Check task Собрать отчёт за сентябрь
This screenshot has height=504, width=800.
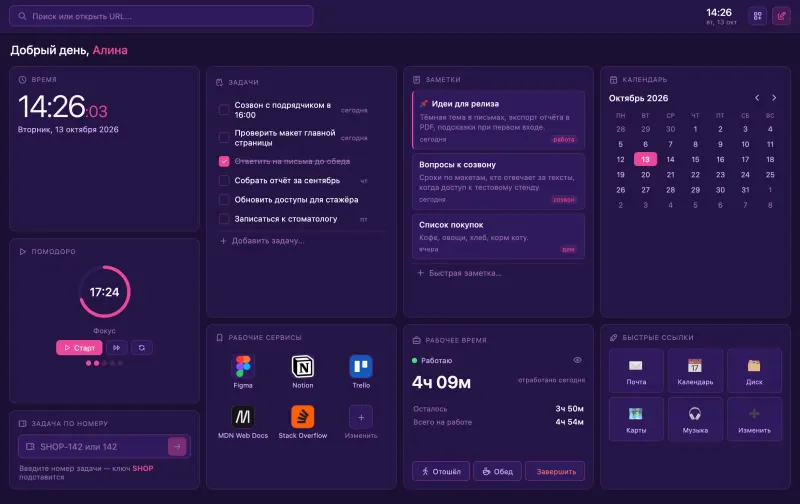(223, 181)
